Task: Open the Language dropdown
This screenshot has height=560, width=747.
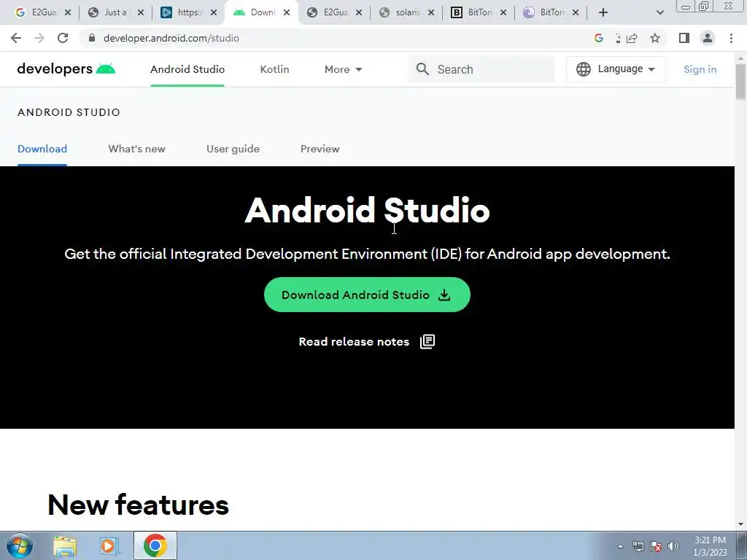Action: point(616,69)
